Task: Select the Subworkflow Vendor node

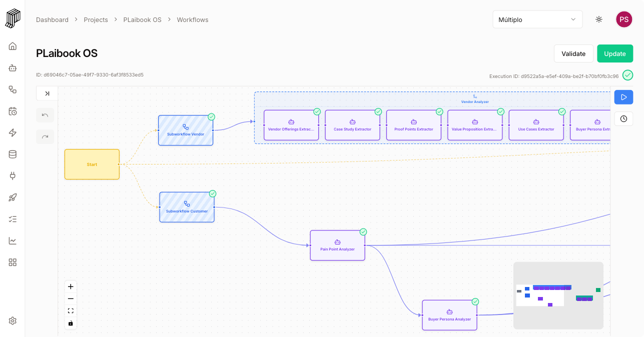Action: point(186,130)
